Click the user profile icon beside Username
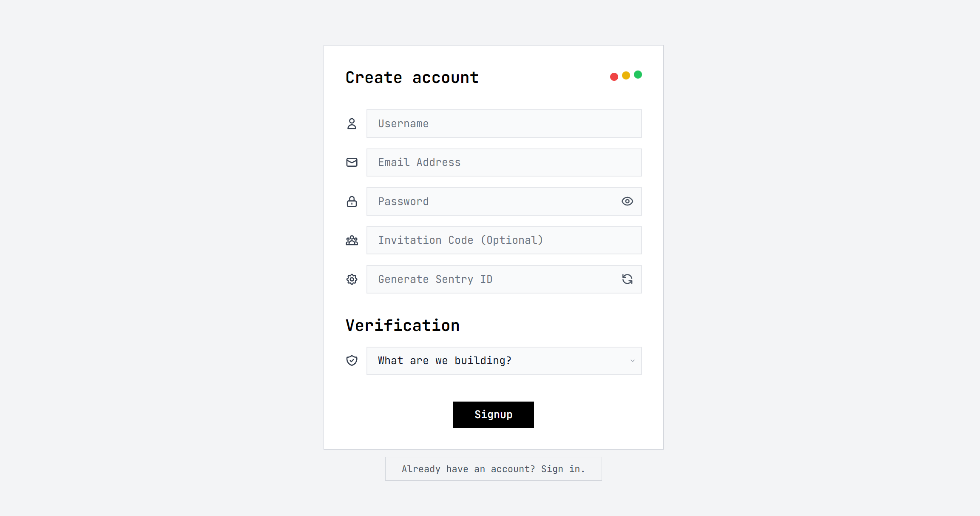Image resolution: width=980 pixels, height=516 pixels. (352, 124)
